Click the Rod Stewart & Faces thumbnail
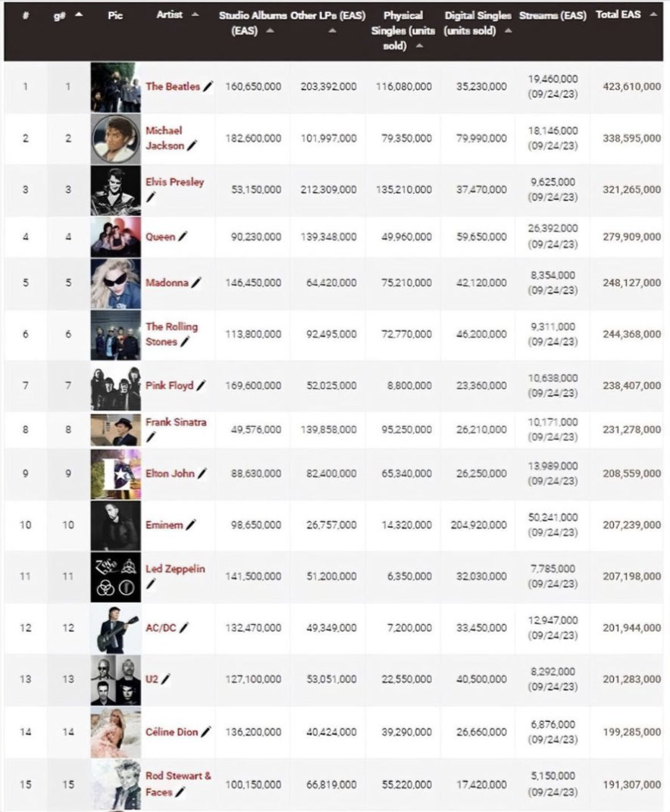 click(x=115, y=784)
